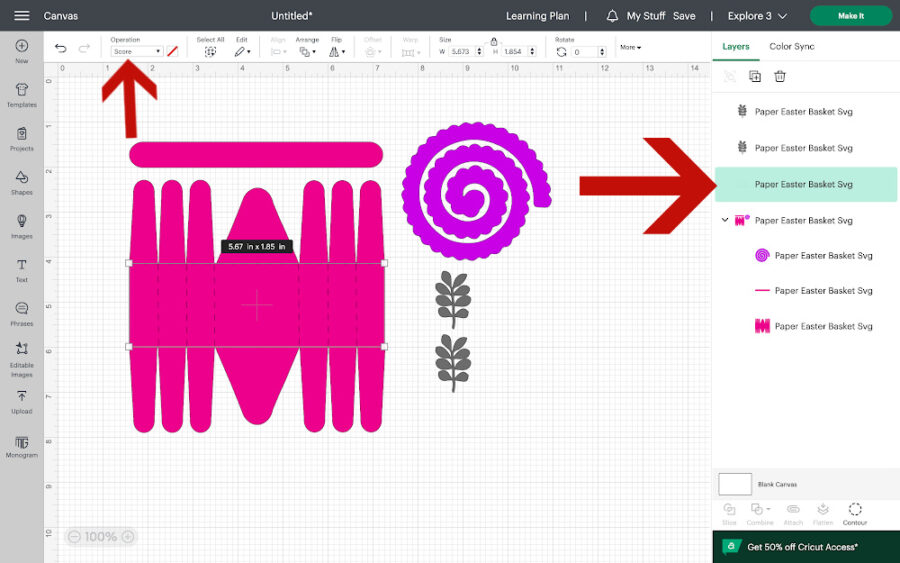The width and height of the screenshot is (900, 563).
Task: Open the hamburger main menu
Action: click(x=22, y=16)
